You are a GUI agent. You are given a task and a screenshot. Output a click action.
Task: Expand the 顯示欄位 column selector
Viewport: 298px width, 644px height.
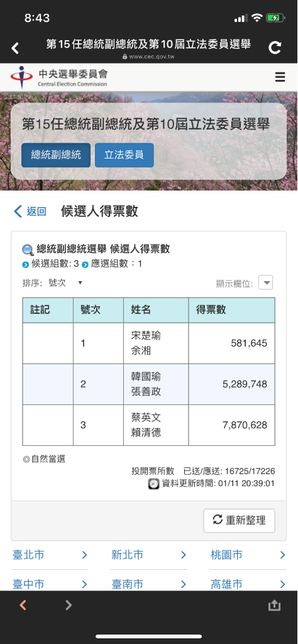[265, 282]
